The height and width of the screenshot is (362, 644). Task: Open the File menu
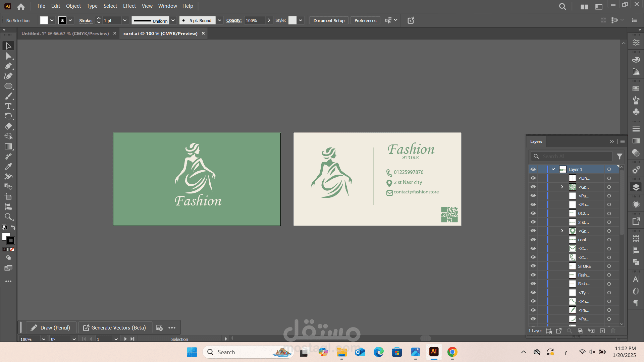41,6
